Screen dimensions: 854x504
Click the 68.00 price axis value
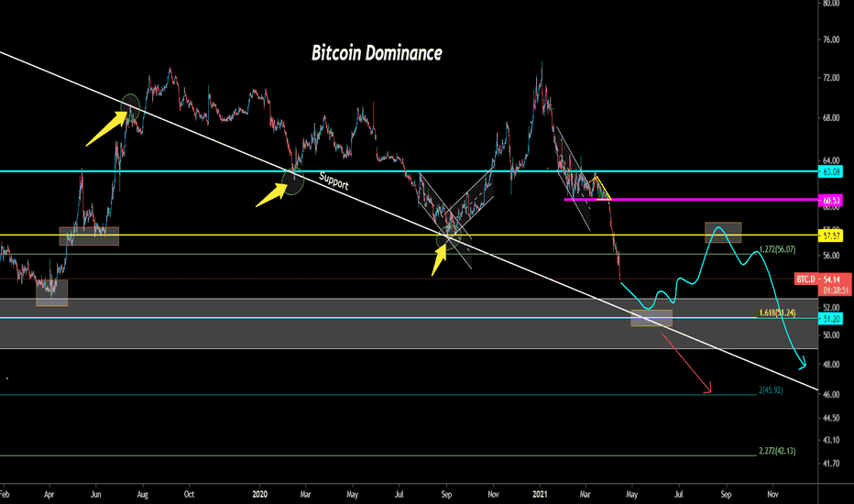[x=831, y=118]
